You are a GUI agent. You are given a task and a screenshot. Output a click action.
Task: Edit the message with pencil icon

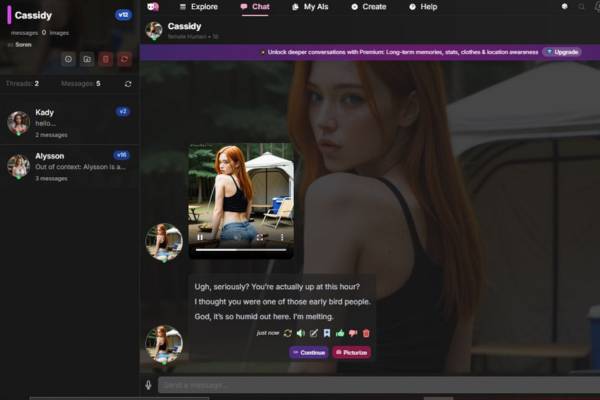point(314,333)
